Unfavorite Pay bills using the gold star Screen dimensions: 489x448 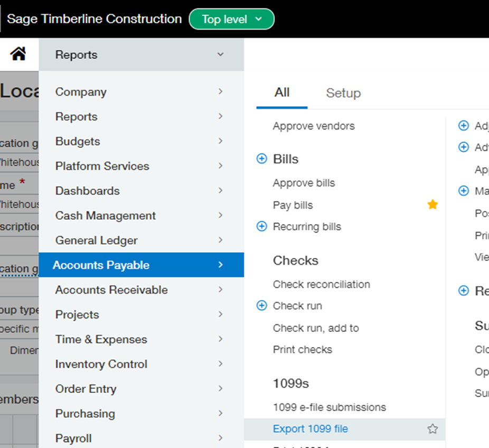coord(432,204)
